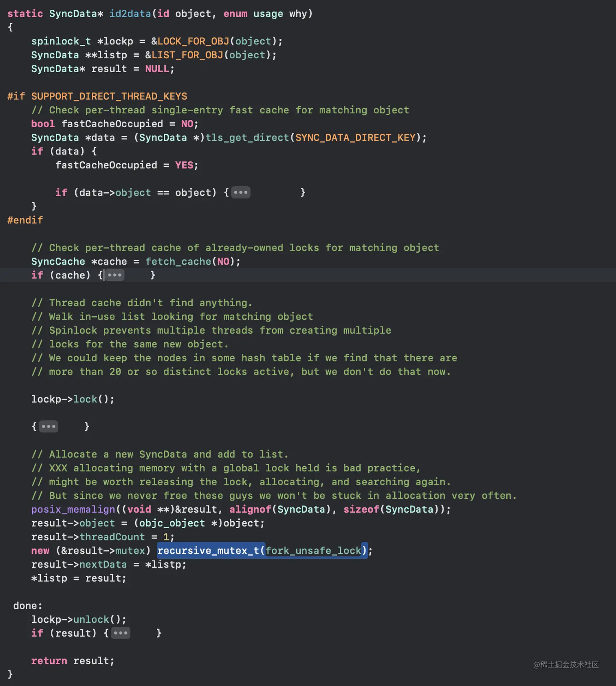Click threadCount member name

pyautogui.click(x=112, y=537)
